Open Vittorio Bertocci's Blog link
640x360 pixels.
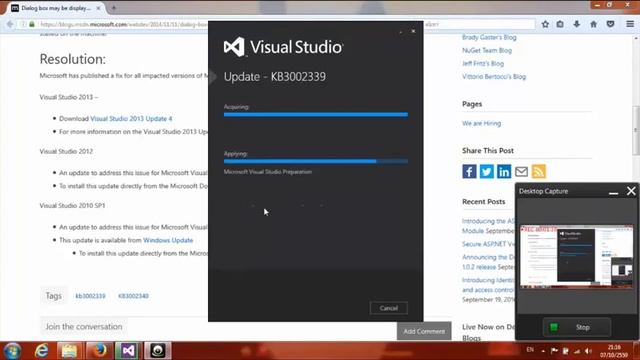pos(494,76)
